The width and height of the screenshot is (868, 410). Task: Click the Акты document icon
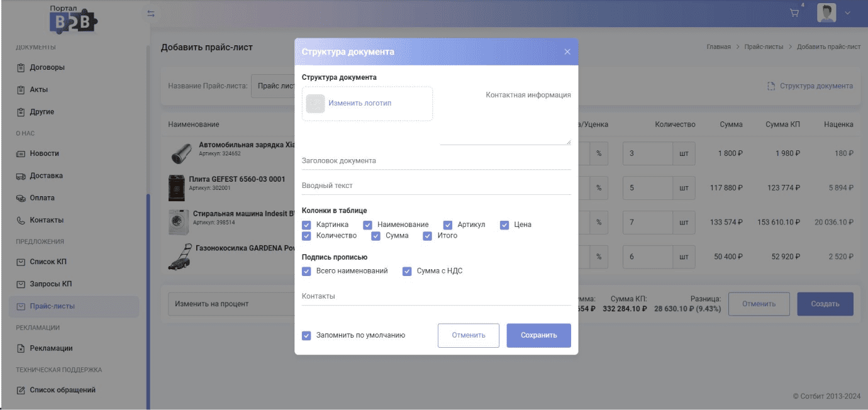click(21, 89)
